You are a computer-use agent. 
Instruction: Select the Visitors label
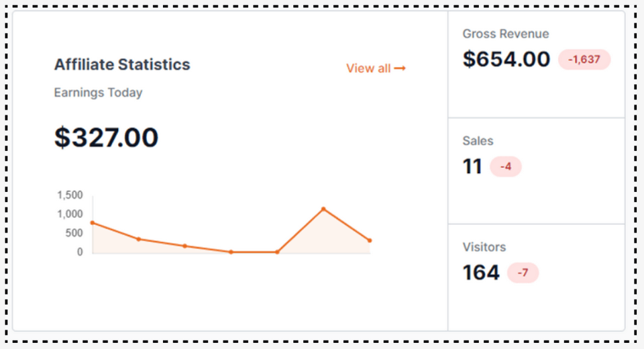coord(484,247)
